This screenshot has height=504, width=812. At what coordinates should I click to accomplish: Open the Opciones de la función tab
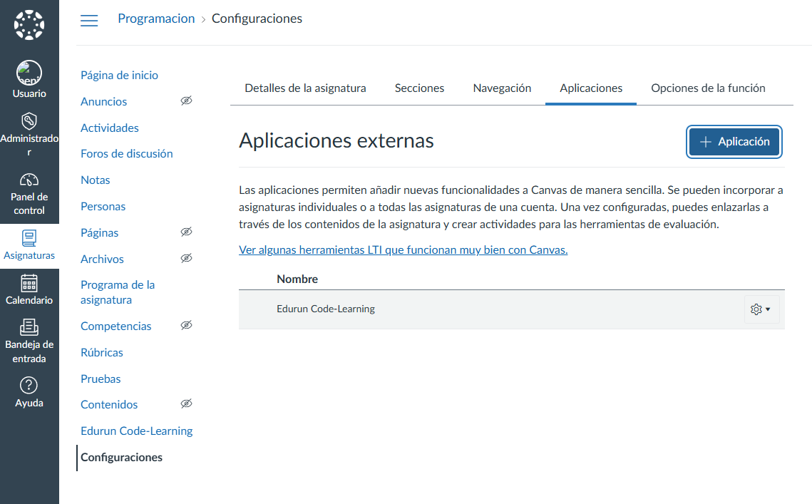[x=707, y=88]
